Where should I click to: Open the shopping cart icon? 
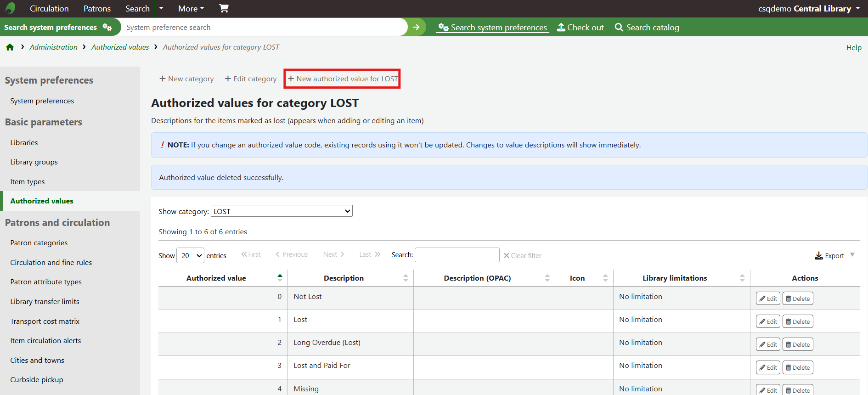click(224, 8)
